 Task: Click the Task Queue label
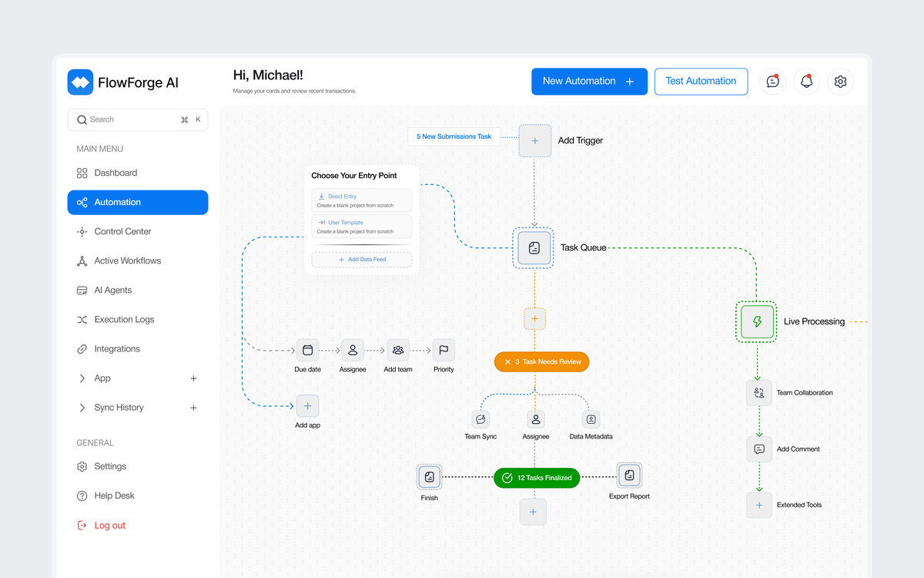tap(584, 248)
